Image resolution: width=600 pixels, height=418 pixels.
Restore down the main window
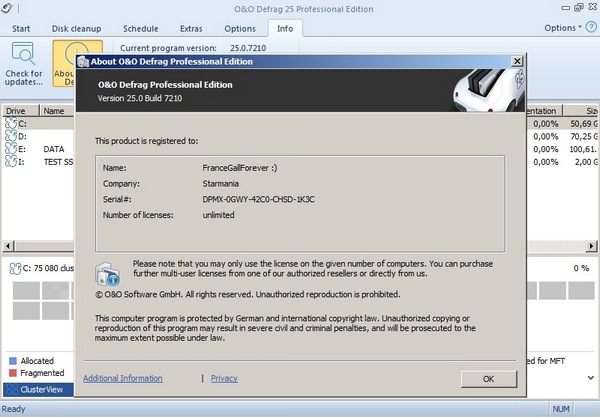pos(579,7)
